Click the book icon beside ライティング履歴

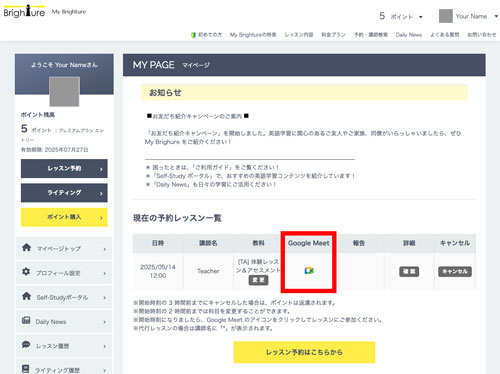point(26,369)
